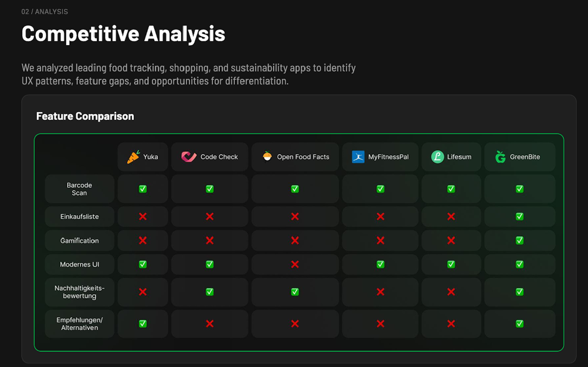
Task: Click the Barcode Scan checkmark for Yuka
Action: 143,189
